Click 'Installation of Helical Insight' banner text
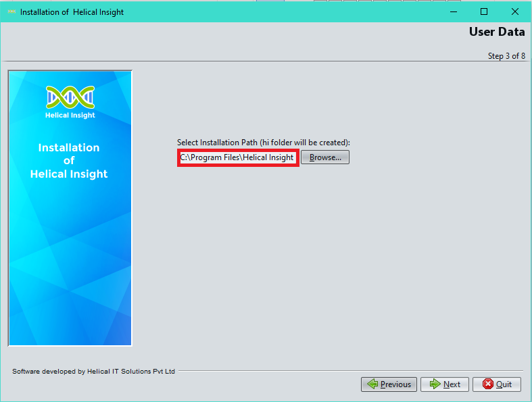This screenshot has height=402, width=532. [69, 160]
